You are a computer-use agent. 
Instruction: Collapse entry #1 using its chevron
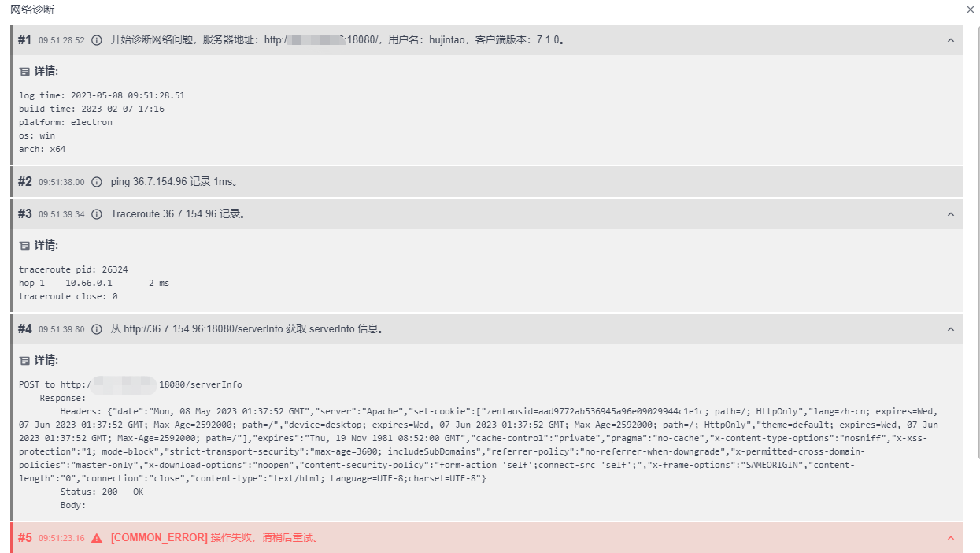point(950,40)
